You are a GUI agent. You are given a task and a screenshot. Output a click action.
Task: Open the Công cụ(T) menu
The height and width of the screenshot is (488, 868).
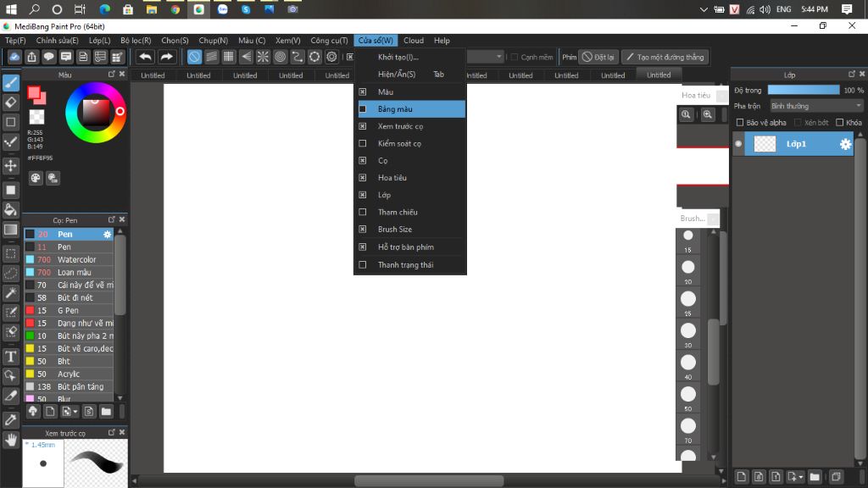329,41
